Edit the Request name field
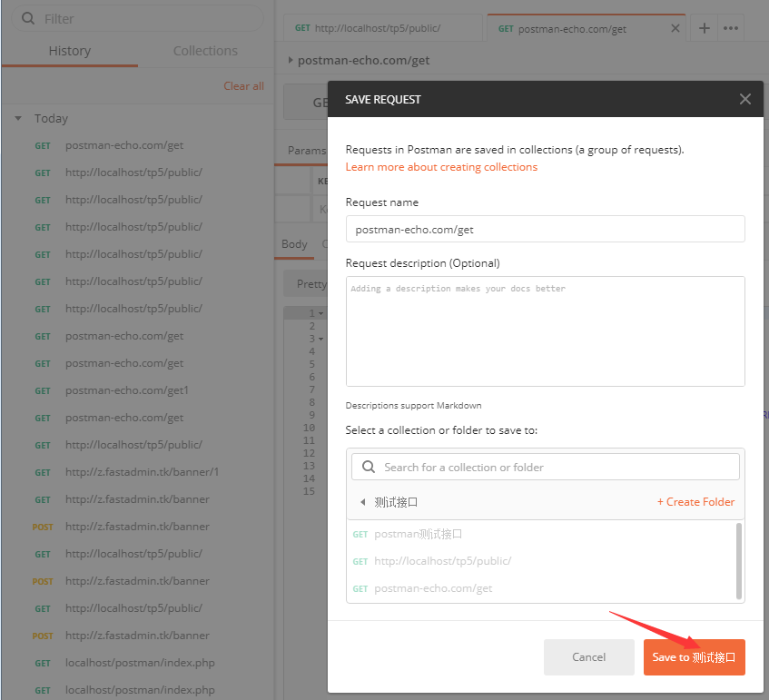 coord(545,229)
